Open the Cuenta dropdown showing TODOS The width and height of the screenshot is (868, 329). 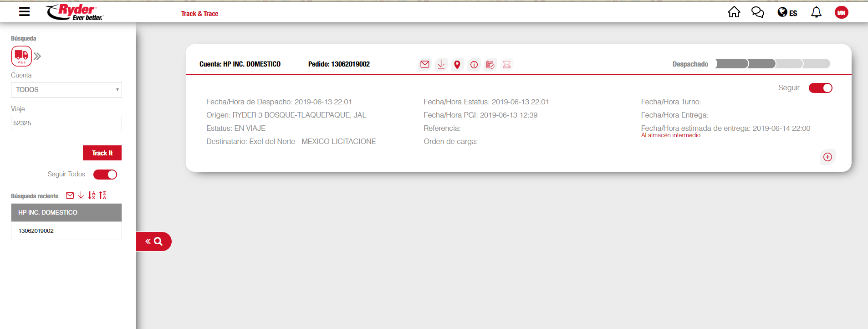66,90
